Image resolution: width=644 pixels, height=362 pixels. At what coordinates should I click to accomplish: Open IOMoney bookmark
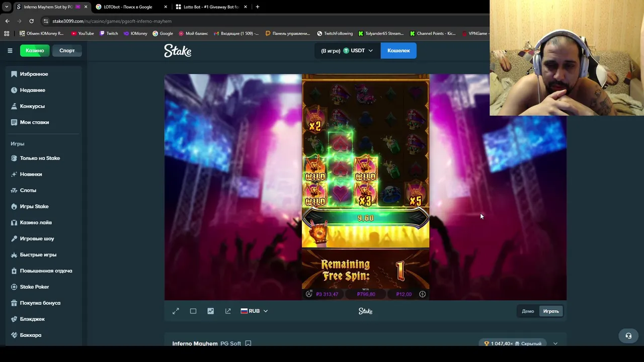coord(135,33)
